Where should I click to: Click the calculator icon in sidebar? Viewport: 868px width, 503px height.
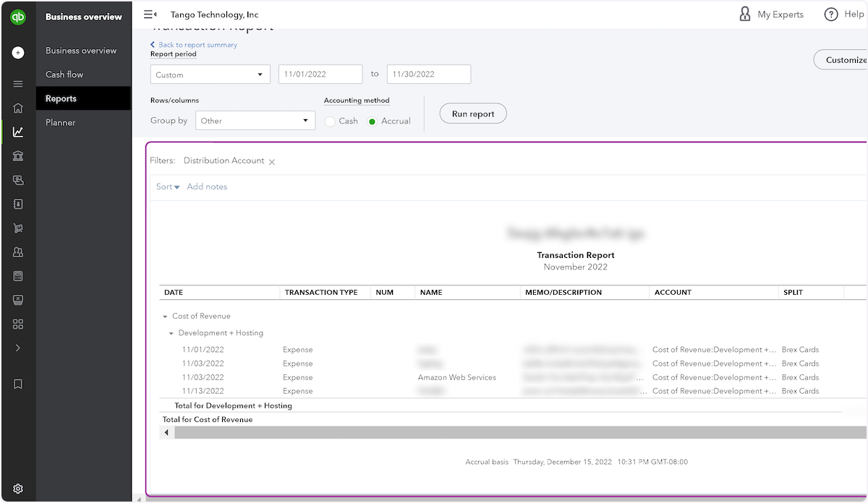click(x=18, y=276)
